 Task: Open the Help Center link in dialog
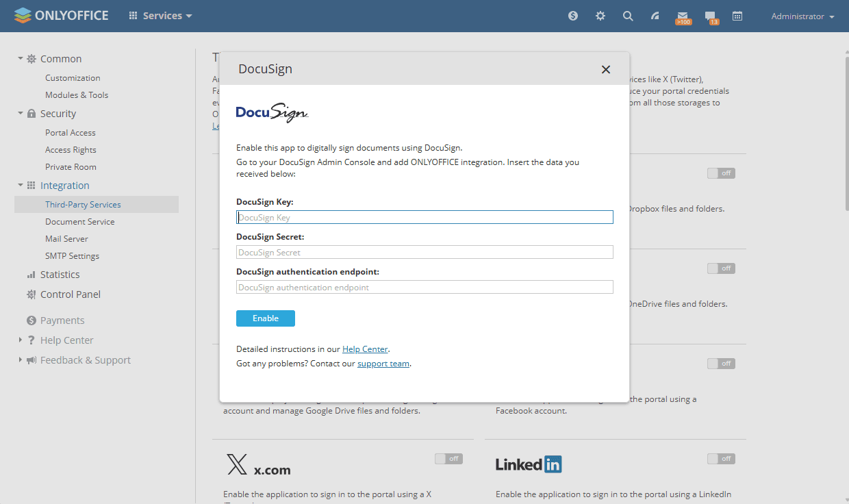coord(365,349)
